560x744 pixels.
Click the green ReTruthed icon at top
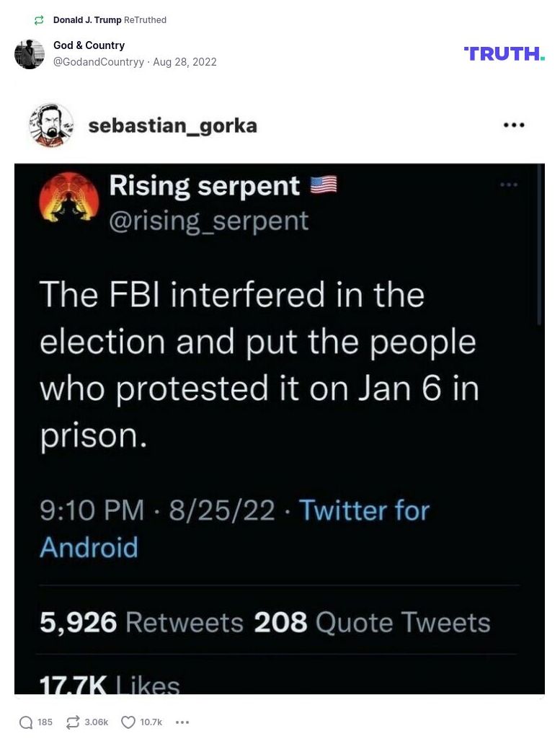[39, 20]
